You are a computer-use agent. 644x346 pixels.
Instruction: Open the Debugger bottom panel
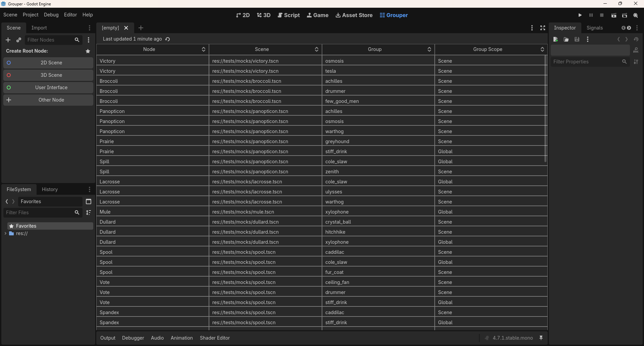click(133, 338)
